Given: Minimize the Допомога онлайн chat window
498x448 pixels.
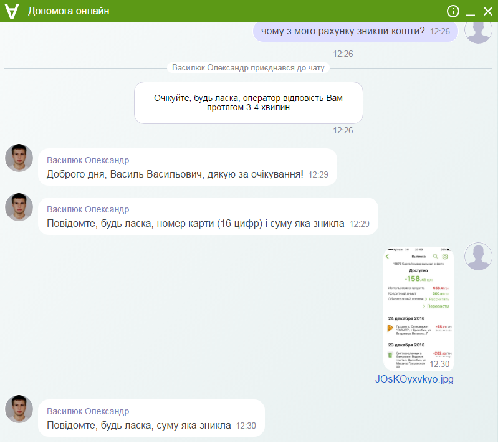Looking at the screenshot, I should [471, 12].
